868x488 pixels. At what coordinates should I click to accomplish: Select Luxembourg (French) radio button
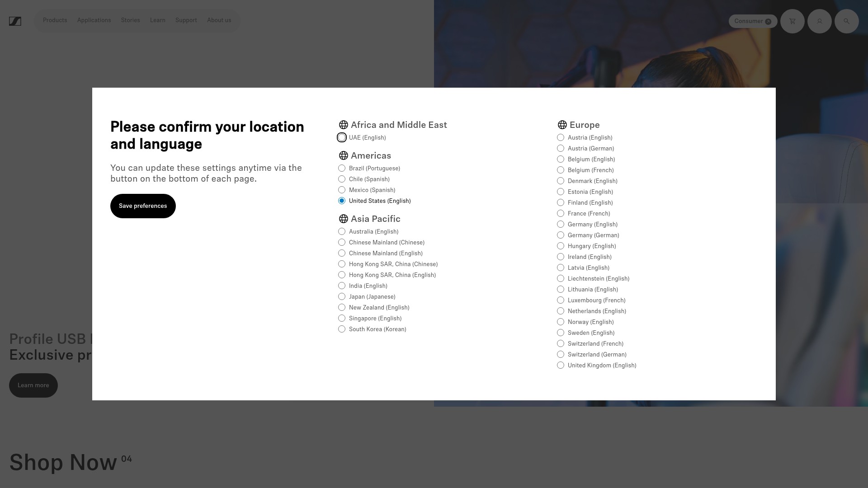(x=561, y=300)
